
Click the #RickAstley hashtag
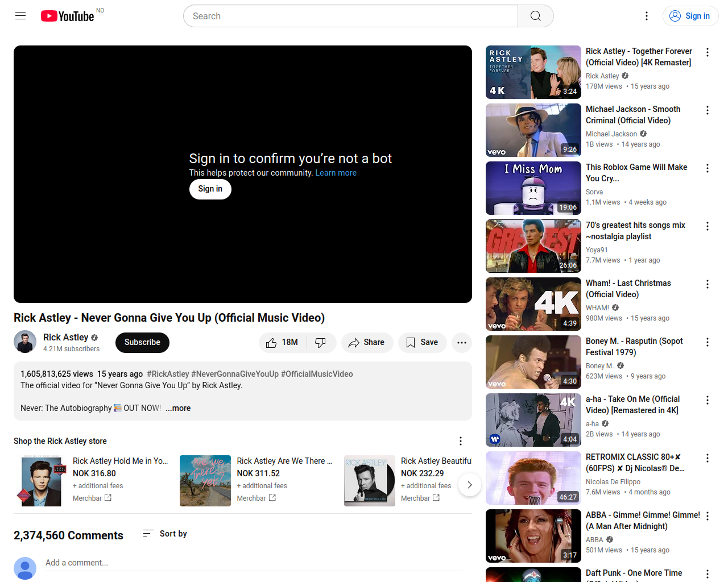(168, 374)
